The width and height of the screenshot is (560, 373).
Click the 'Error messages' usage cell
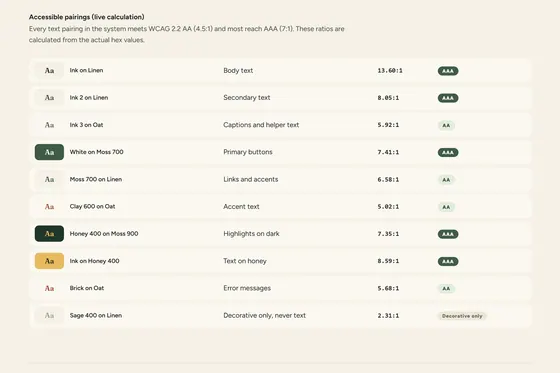(x=247, y=288)
